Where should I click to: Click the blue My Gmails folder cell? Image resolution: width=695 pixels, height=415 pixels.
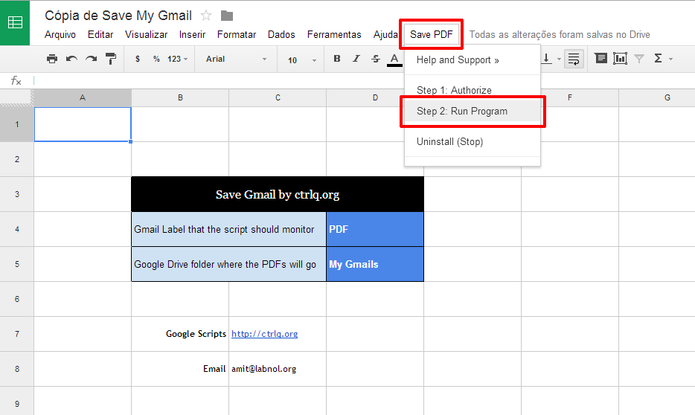click(x=375, y=264)
